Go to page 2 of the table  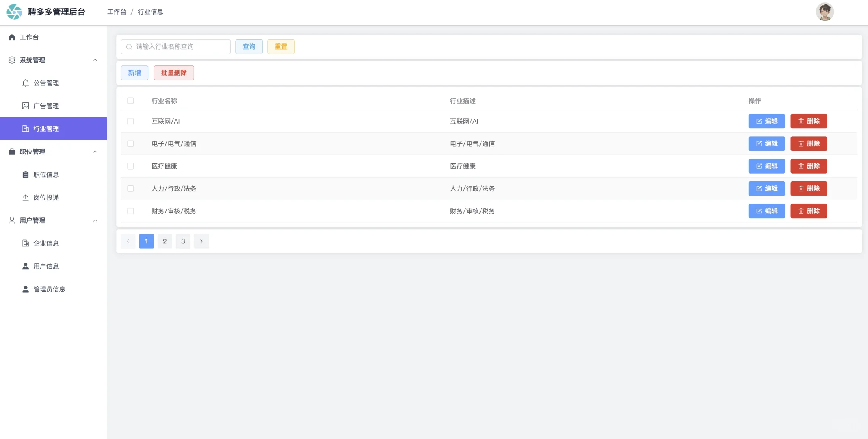click(165, 241)
